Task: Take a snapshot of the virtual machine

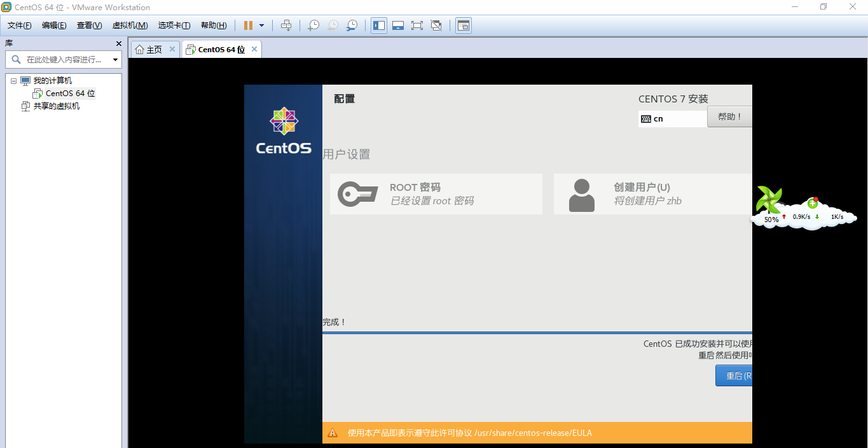Action: click(x=313, y=25)
